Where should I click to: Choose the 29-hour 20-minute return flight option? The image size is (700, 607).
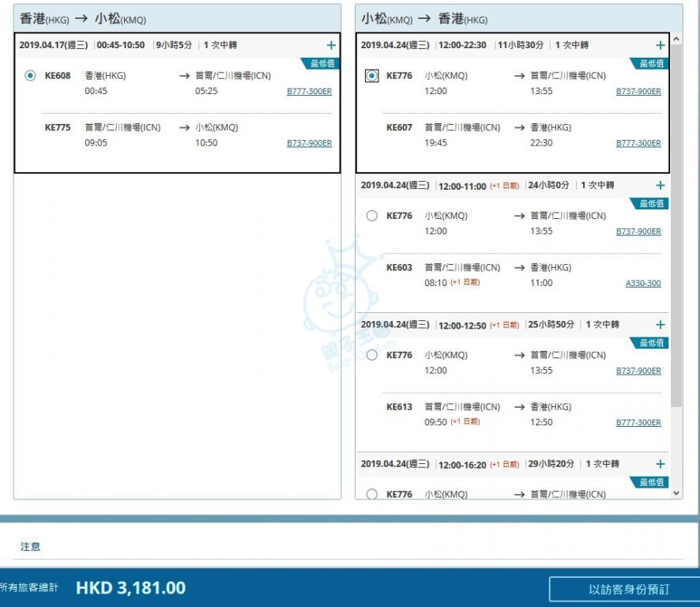click(x=372, y=494)
